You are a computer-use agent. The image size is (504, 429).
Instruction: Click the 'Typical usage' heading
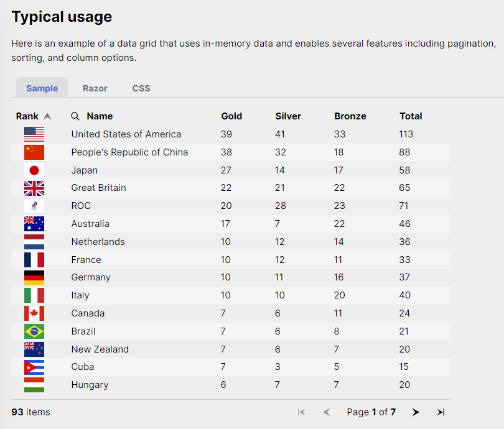pyautogui.click(x=62, y=17)
